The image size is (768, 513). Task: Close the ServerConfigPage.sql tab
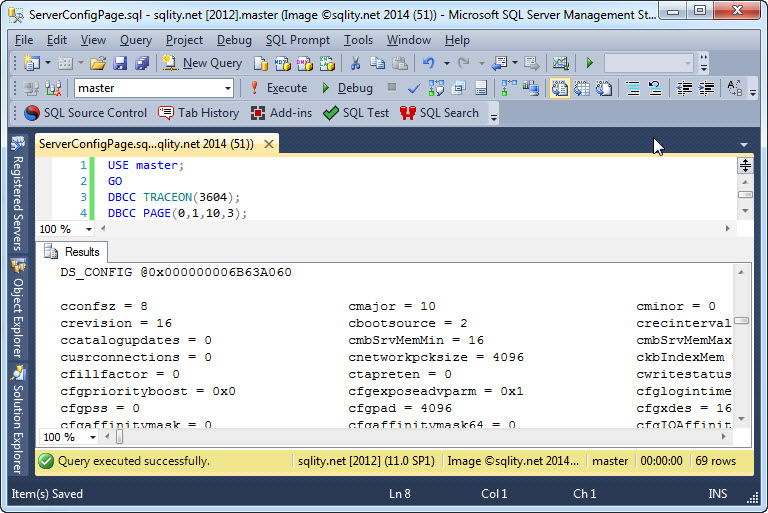(x=269, y=144)
